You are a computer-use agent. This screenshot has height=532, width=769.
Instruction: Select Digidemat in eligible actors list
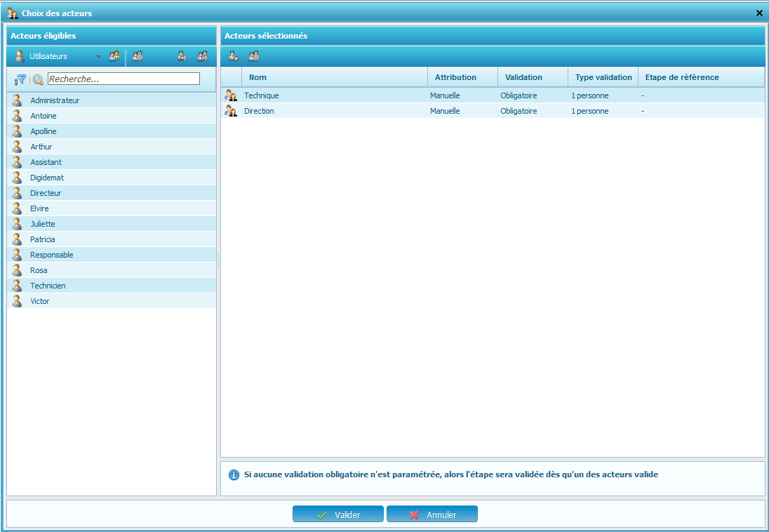click(47, 178)
